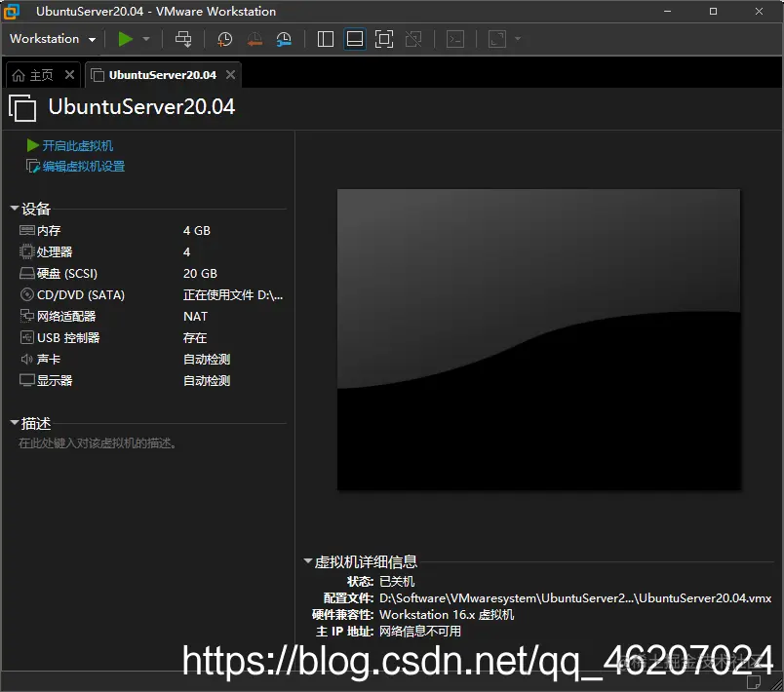Close the UbuntuServer20.04 tab
The image size is (784, 692).
230,75
